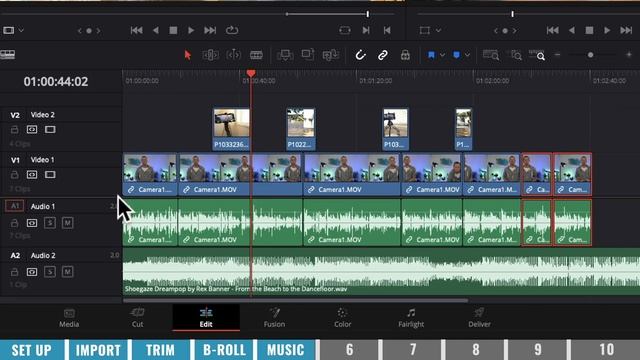Click source viewer jog wheel dot control

[x=89, y=31]
